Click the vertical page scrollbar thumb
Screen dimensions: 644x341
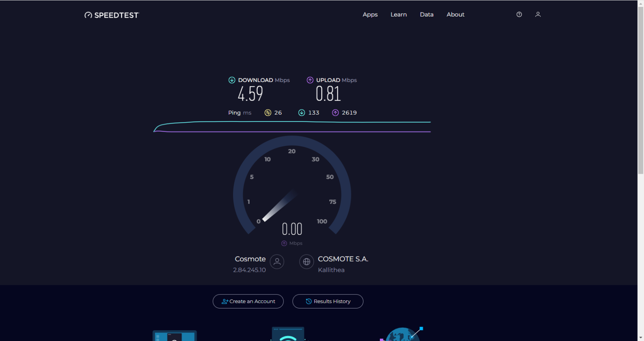point(641,90)
